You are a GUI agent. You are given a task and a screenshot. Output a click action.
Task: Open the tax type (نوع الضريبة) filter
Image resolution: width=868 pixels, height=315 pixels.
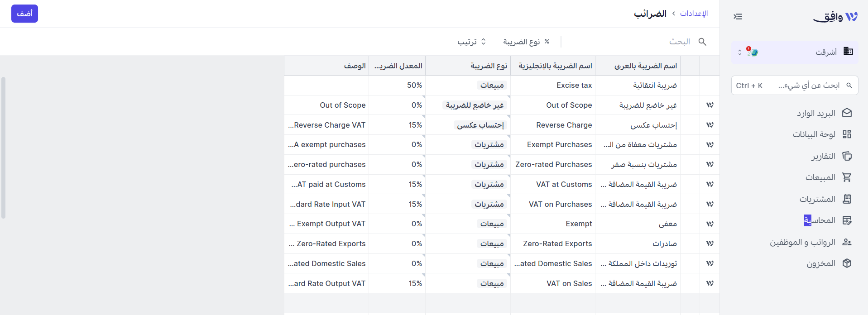pyautogui.click(x=527, y=42)
